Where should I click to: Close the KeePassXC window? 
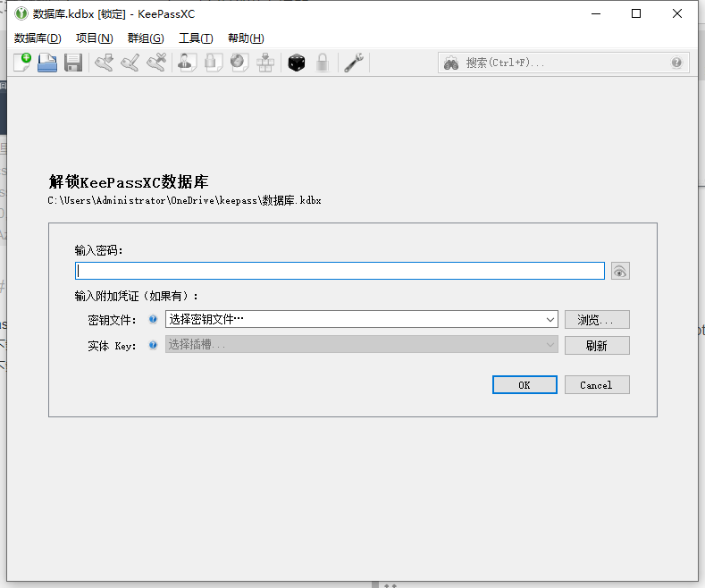coord(677,14)
